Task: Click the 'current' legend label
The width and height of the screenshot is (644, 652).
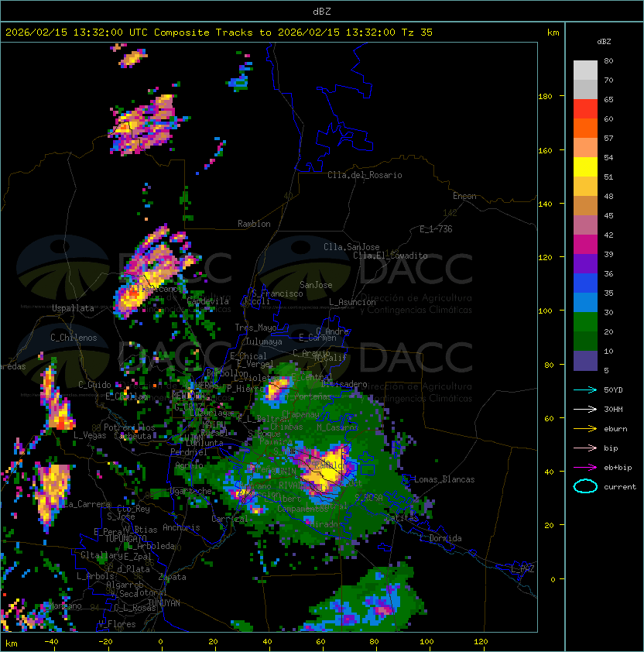Action: click(620, 487)
